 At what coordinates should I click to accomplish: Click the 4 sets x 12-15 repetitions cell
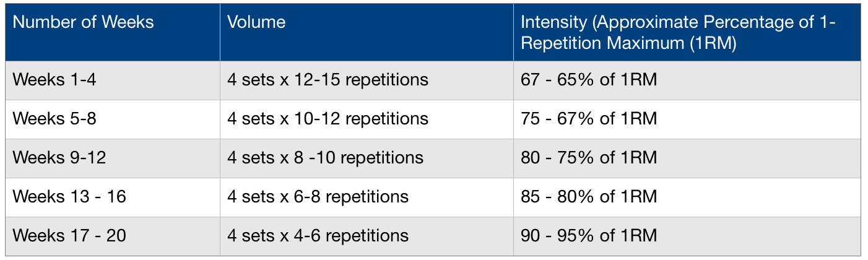pos(367,80)
